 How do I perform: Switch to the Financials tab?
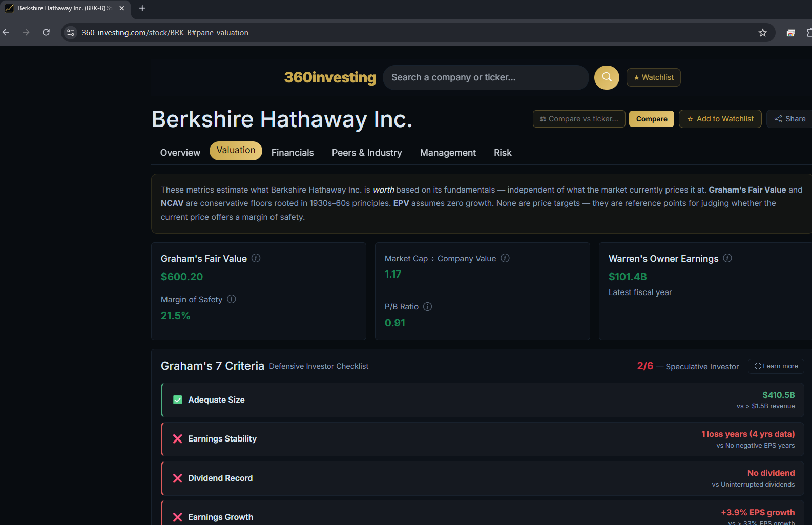point(293,153)
